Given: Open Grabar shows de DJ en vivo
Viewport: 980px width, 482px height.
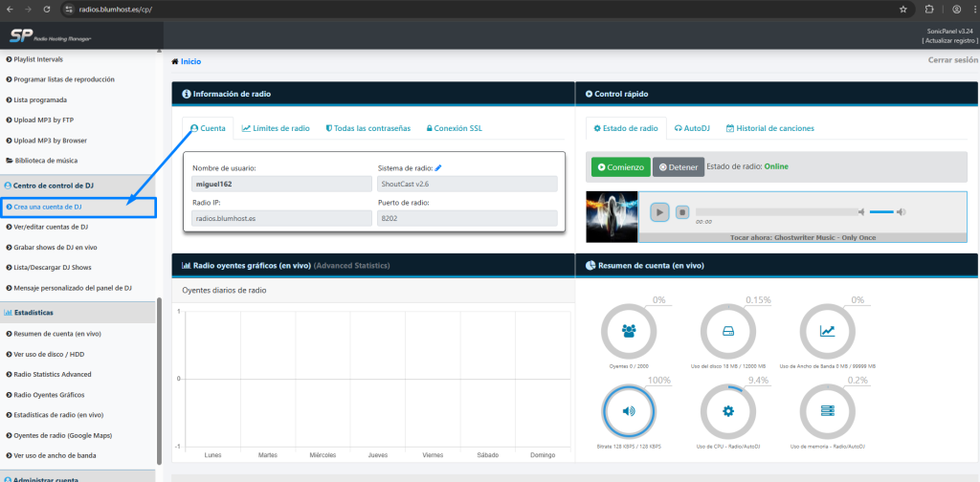Looking at the screenshot, I should click(55, 248).
